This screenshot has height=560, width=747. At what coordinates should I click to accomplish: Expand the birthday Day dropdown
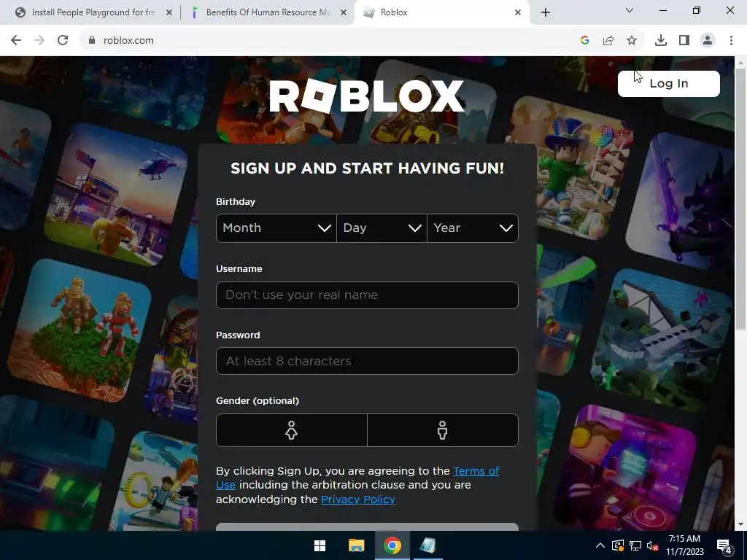coord(382,228)
